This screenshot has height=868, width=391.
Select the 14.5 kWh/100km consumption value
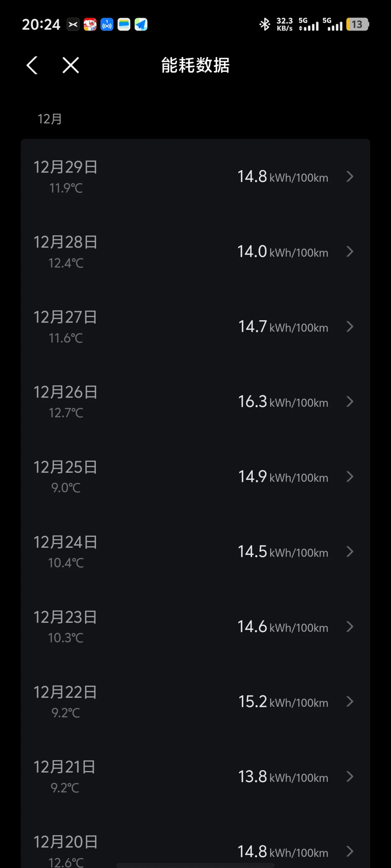tap(283, 552)
